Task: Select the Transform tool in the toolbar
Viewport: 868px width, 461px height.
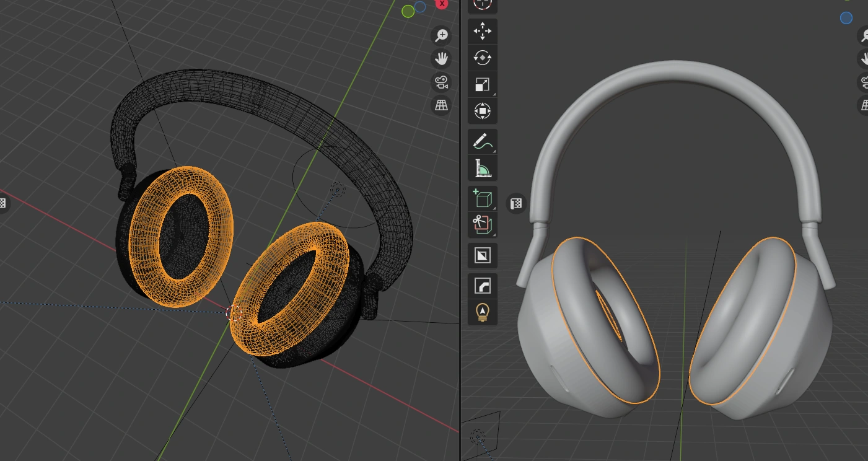Action: pos(482,112)
